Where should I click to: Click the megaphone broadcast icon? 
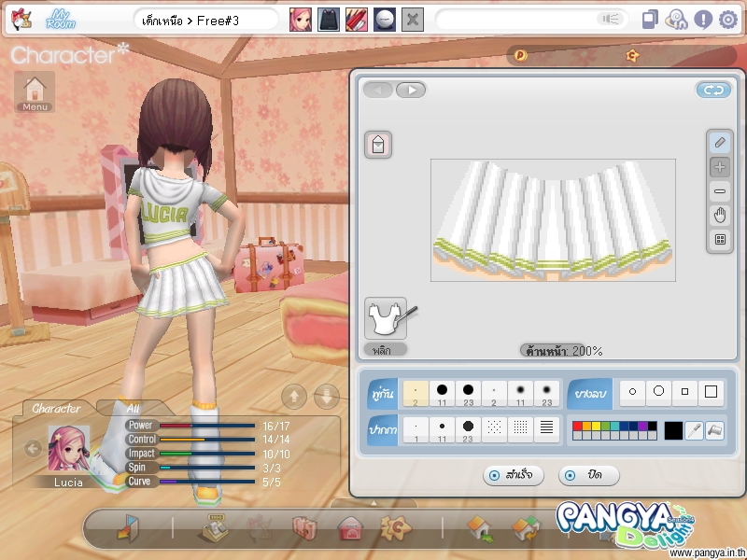click(x=610, y=19)
